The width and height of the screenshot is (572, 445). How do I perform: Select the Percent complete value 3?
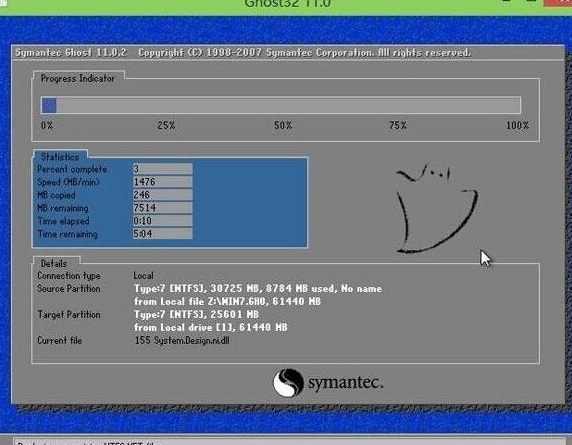point(162,169)
